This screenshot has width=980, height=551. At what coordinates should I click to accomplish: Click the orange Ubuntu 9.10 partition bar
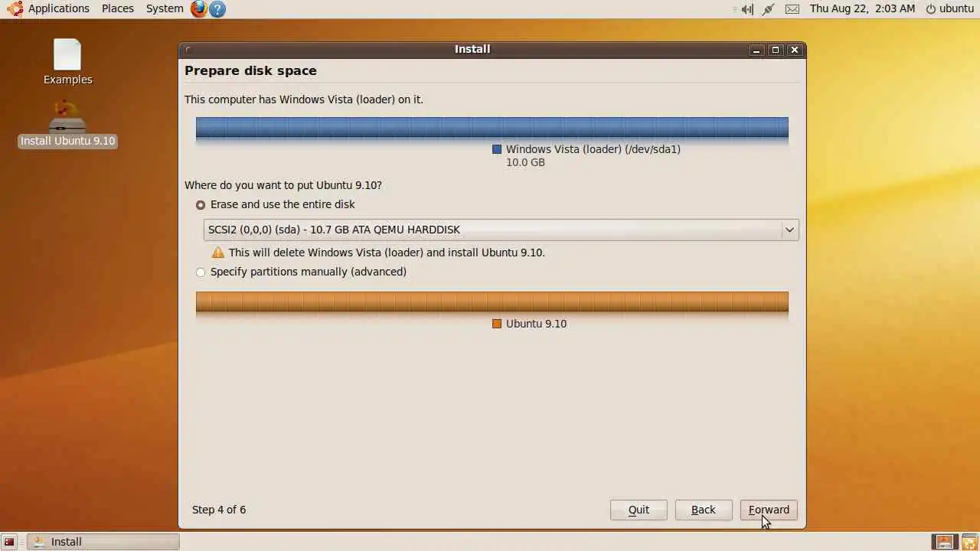click(492, 302)
